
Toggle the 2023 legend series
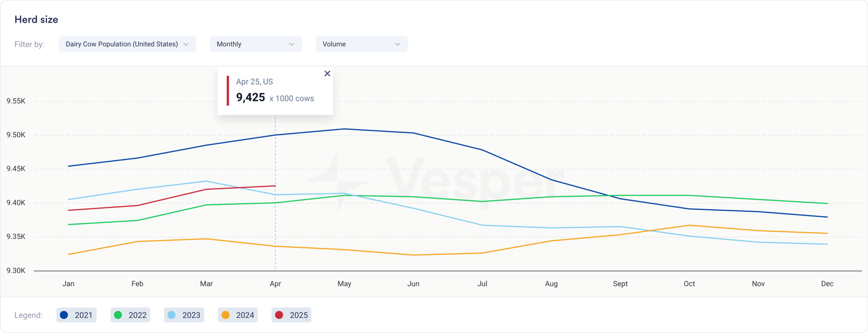coord(184,315)
